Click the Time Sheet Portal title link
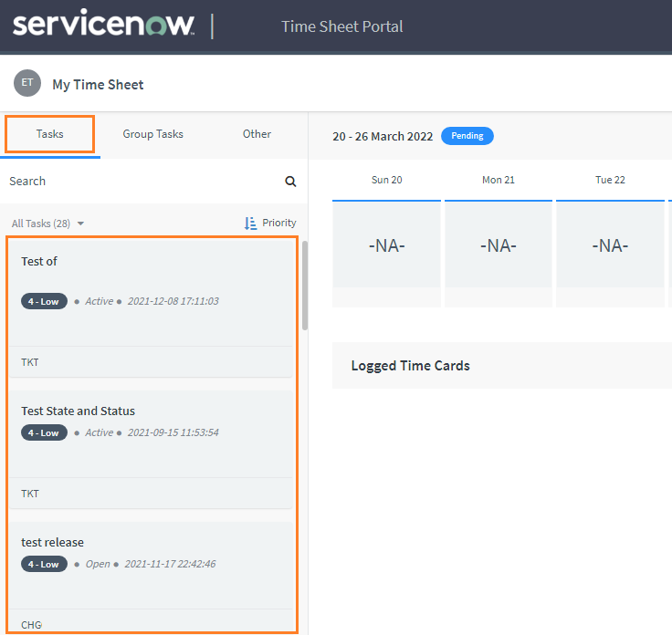This screenshot has height=635, width=672. 341,26
